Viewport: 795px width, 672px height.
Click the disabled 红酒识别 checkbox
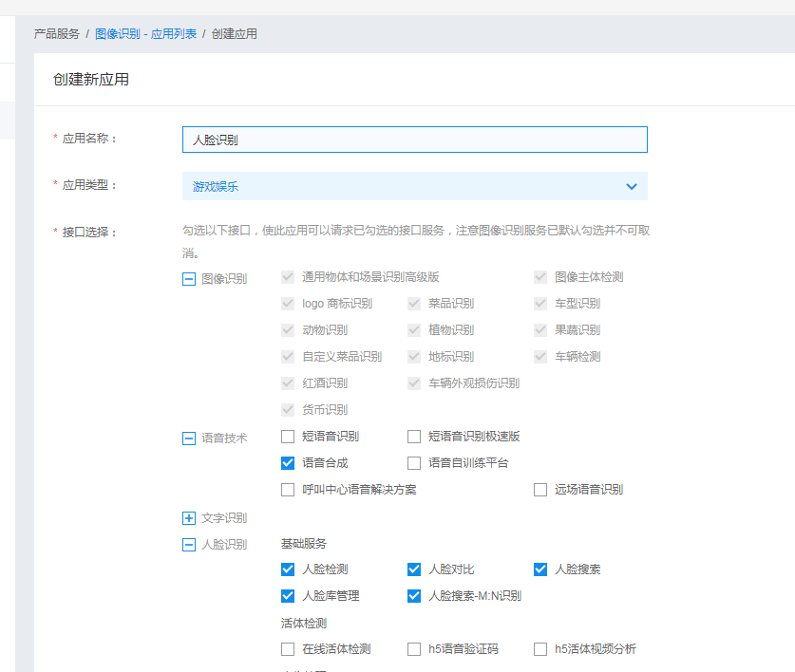(x=288, y=383)
